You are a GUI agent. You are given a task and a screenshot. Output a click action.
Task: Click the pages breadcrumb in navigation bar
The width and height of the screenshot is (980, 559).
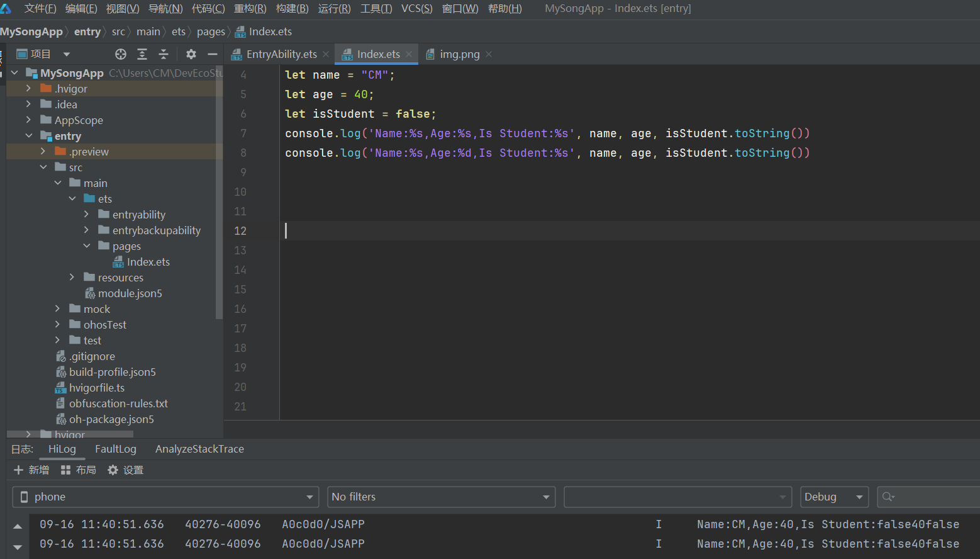coord(211,31)
